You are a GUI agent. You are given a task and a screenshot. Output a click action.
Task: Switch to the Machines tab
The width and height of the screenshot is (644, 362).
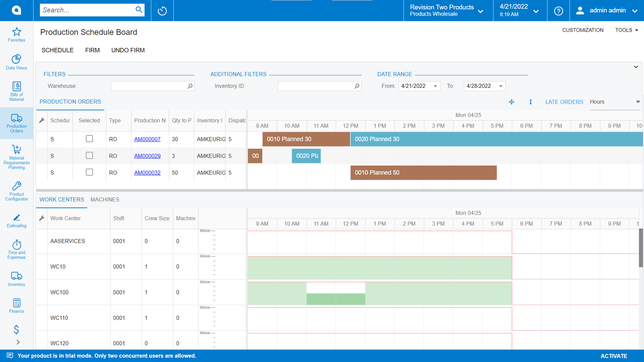pyautogui.click(x=105, y=200)
